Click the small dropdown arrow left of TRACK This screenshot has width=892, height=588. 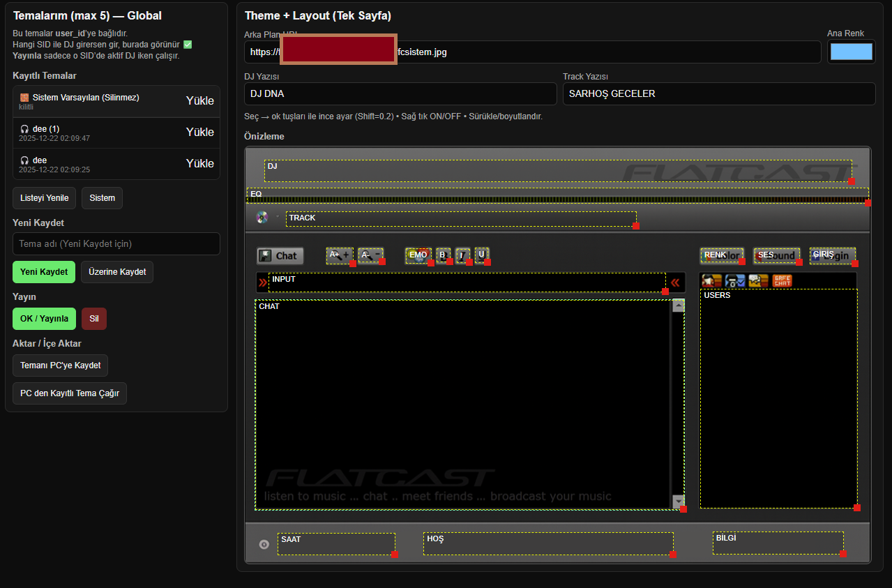[x=277, y=216]
